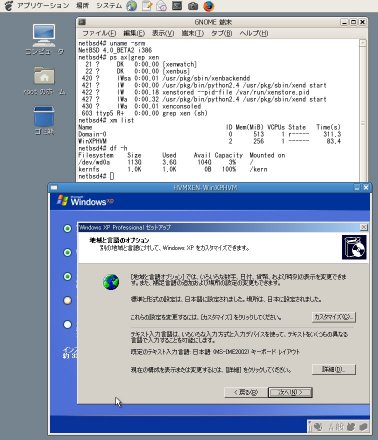378x440 pixels.
Task: Click the 詳細(D)... button
Action: [334, 369]
